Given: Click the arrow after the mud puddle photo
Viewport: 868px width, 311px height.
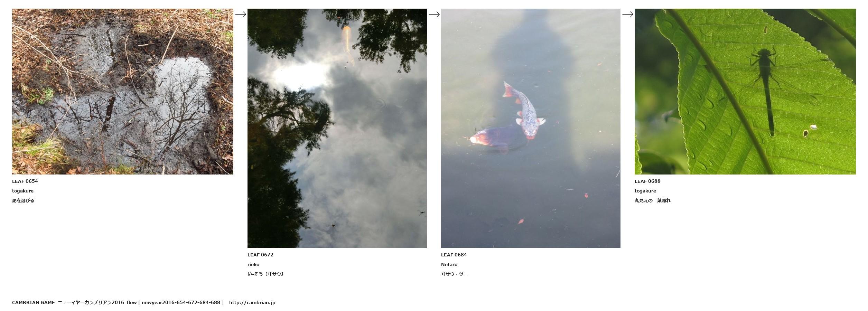Looking at the screenshot, I should 241,14.
